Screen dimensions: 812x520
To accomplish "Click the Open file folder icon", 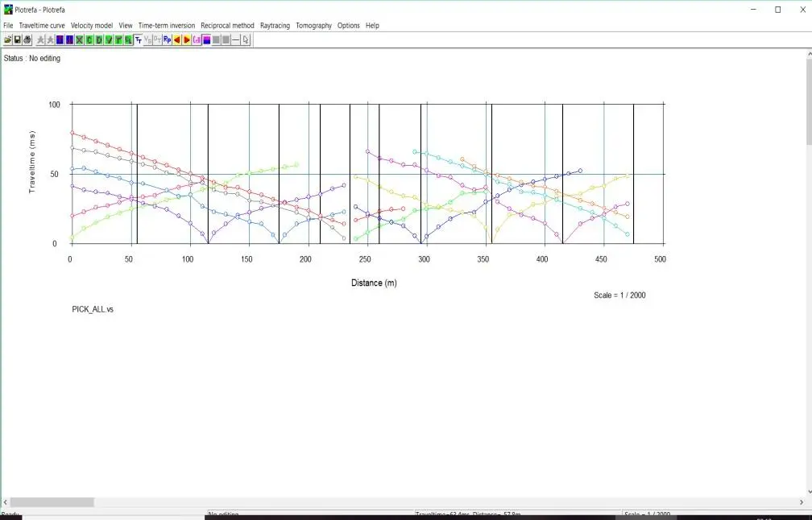I will coord(8,39).
